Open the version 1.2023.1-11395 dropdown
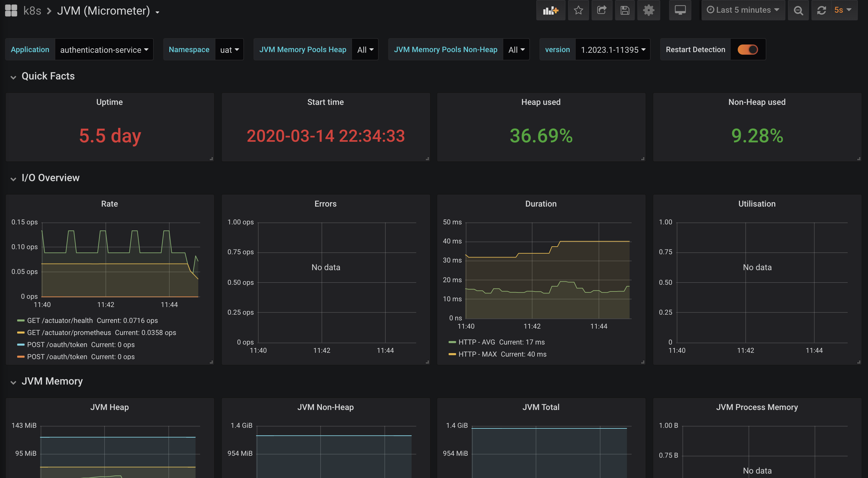 [x=613, y=50]
